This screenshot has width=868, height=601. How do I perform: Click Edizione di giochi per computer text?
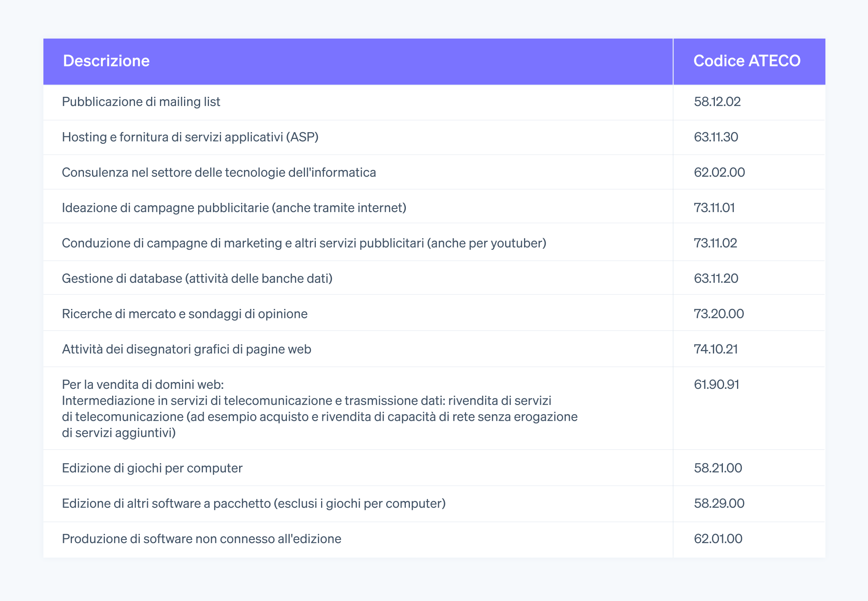click(x=152, y=468)
